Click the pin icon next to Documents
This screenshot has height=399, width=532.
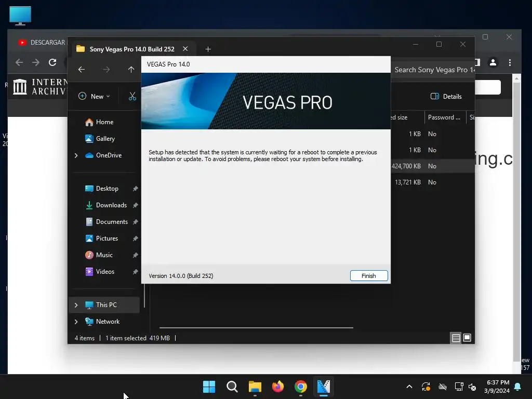point(136,222)
